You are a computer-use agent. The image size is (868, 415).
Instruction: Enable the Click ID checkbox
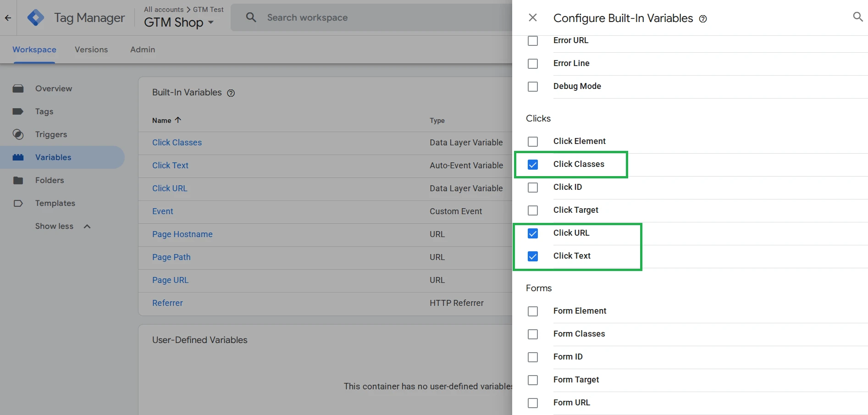point(533,188)
